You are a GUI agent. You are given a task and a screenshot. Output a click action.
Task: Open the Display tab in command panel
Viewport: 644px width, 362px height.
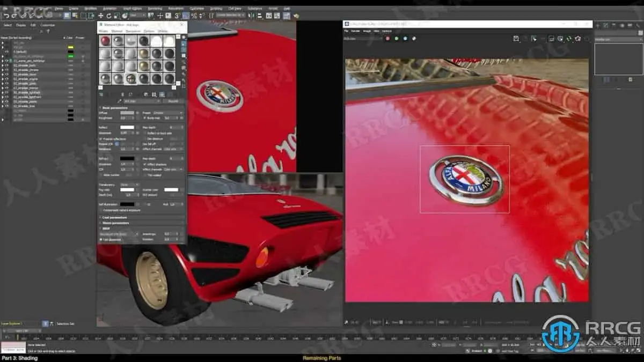pos(630,25)
